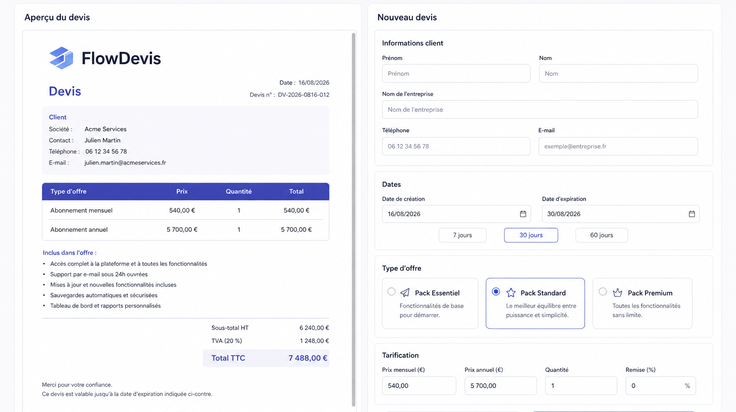Click the crown icon of Pack Premium
Image resolution: width=736 pixels, height=412 pixels.
(617, 293)
